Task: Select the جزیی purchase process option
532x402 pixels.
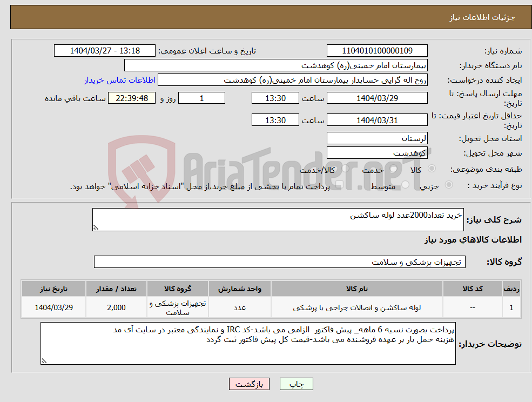Action: coord(449,184)
